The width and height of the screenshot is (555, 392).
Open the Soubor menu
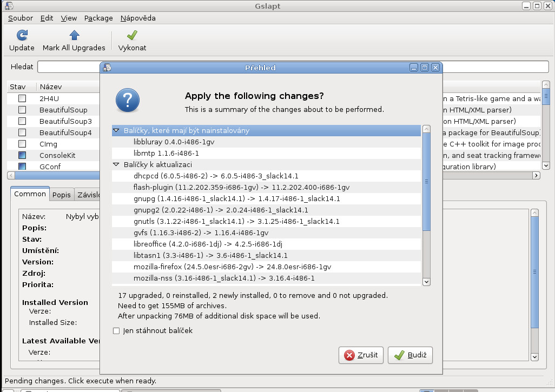pyautogui.click(x=21, y=18)
